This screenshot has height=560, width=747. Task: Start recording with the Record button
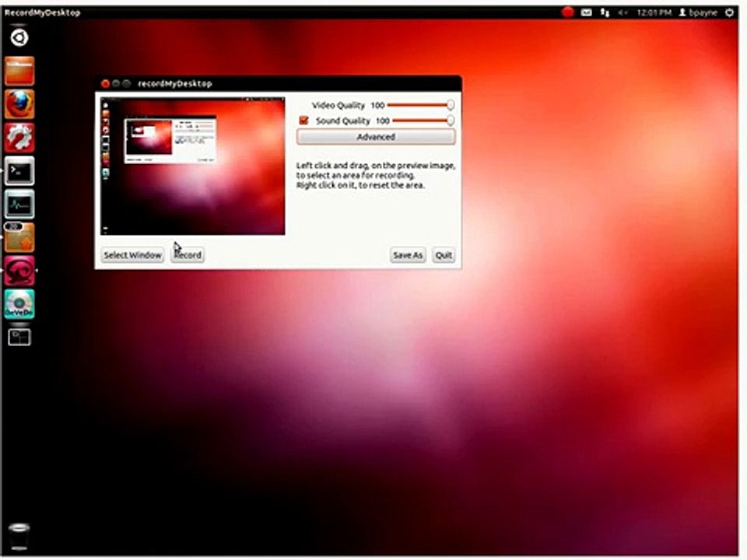click(188, 255)
